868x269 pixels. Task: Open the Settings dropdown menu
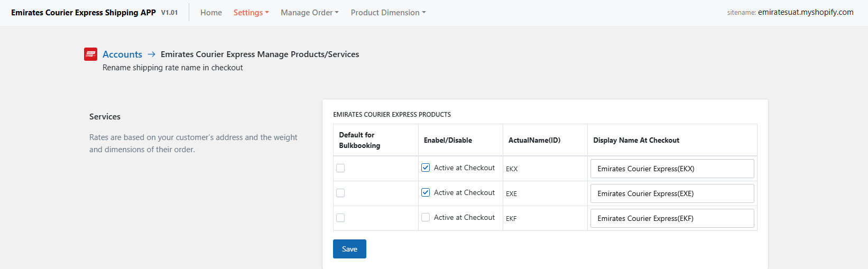click(x=251, y=13)
